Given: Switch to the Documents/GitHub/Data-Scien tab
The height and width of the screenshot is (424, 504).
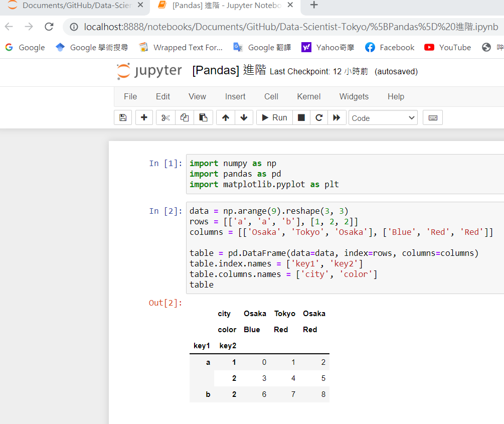Looking at the screenshot, I should (x=70, y=6).
